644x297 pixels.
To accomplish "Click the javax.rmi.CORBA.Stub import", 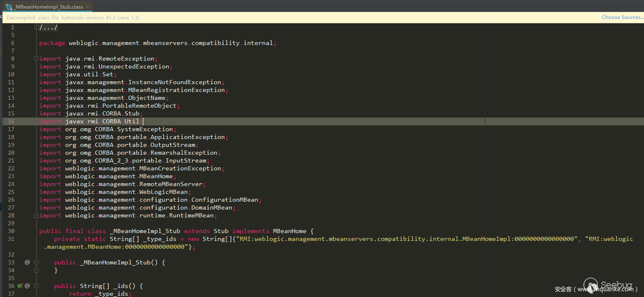I will click(91, 113).
